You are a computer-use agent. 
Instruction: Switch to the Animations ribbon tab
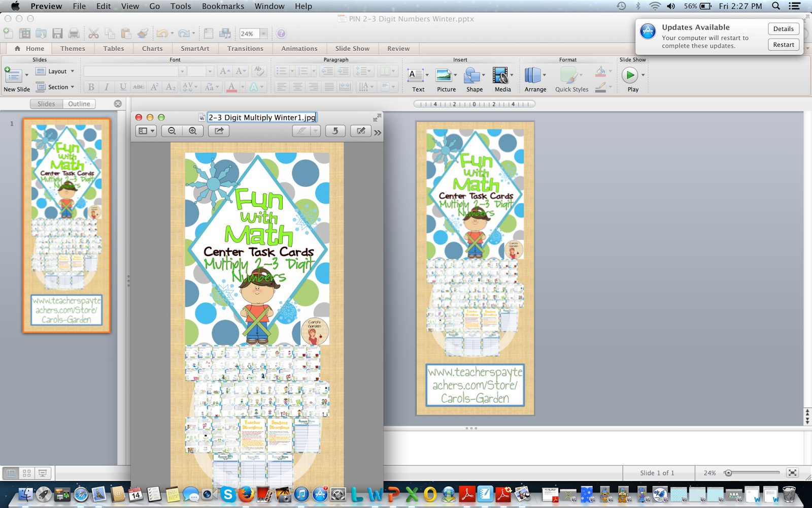pyautogui.click(x=299, y=48)
